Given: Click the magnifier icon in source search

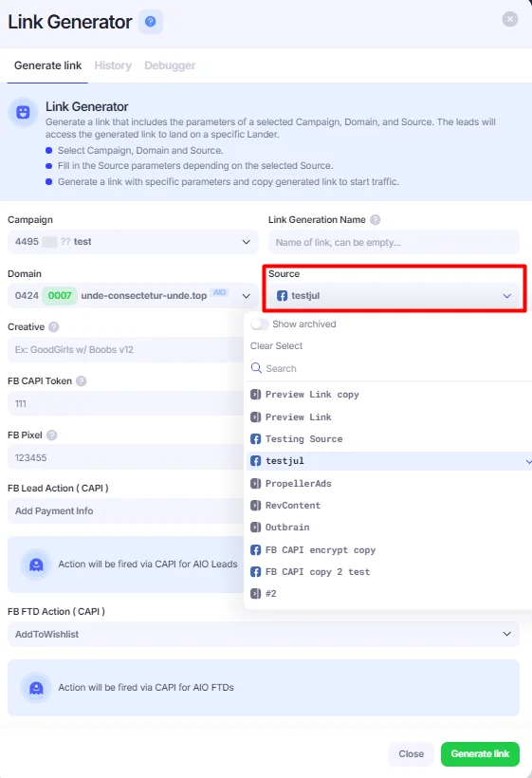Looking at the screenshot, I should click(256, 368).
